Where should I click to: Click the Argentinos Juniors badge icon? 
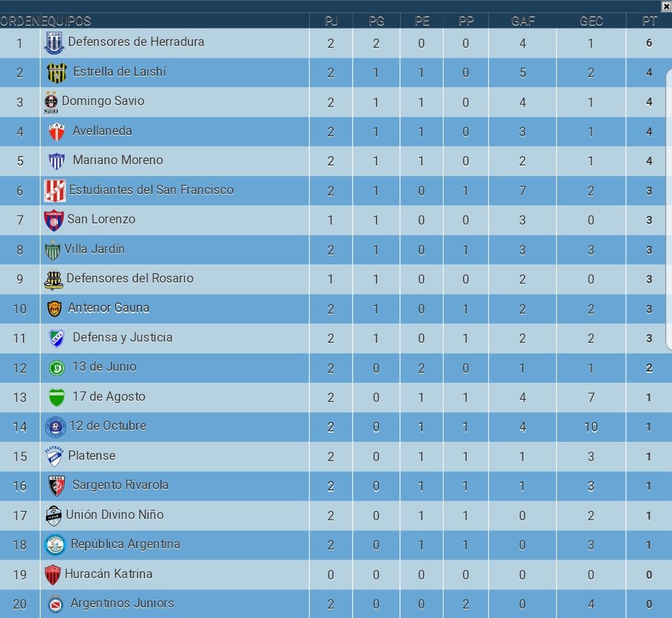pyautogui.click(x=55, y=604)
